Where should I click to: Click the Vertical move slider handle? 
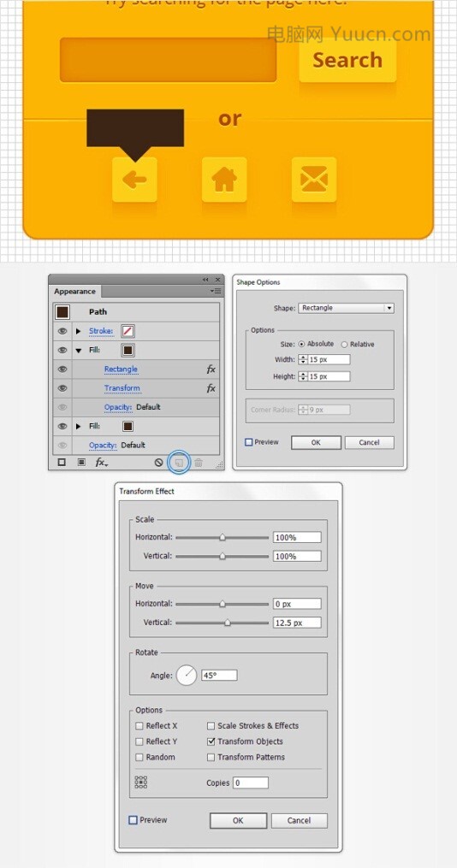[227, 623]
